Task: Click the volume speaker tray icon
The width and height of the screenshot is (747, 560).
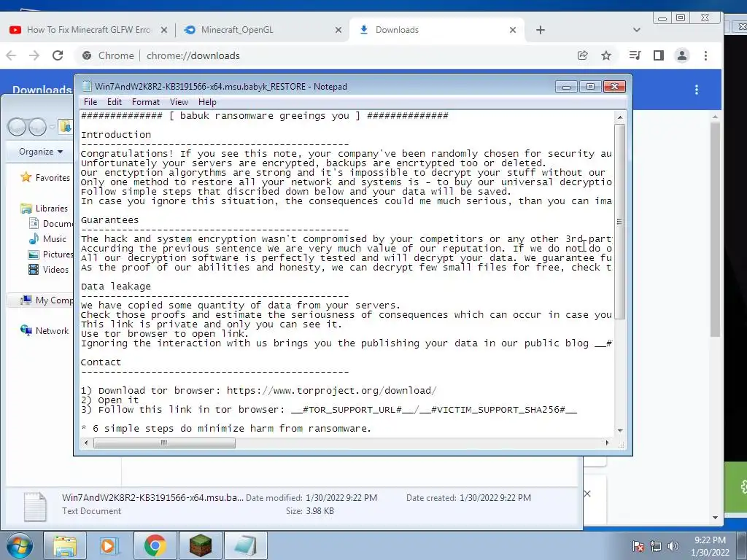Action: coord(673,547)
